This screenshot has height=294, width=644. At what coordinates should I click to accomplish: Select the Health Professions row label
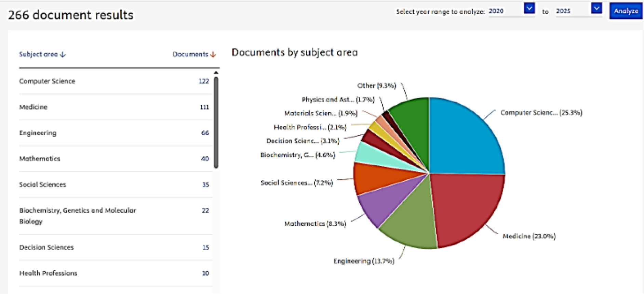click(x=48, y=273)
